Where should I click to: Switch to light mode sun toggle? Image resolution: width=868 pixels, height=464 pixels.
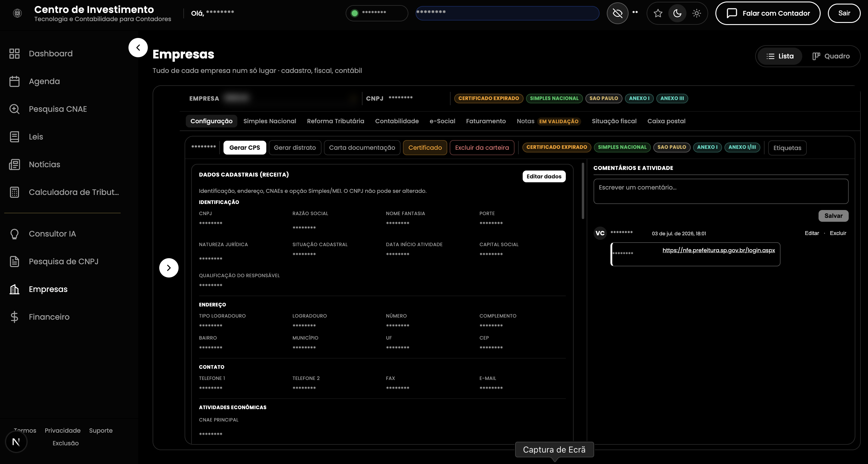click(x=696, y=13)
